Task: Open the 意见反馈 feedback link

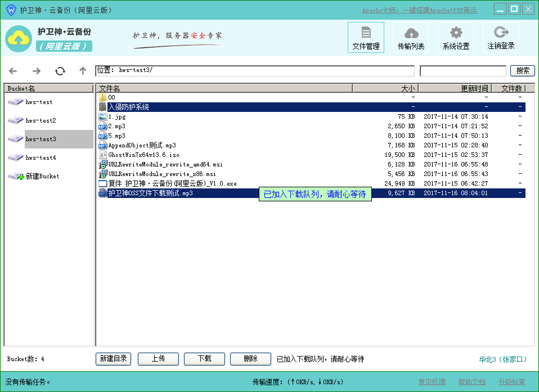Action: click(x=432, y=382)
